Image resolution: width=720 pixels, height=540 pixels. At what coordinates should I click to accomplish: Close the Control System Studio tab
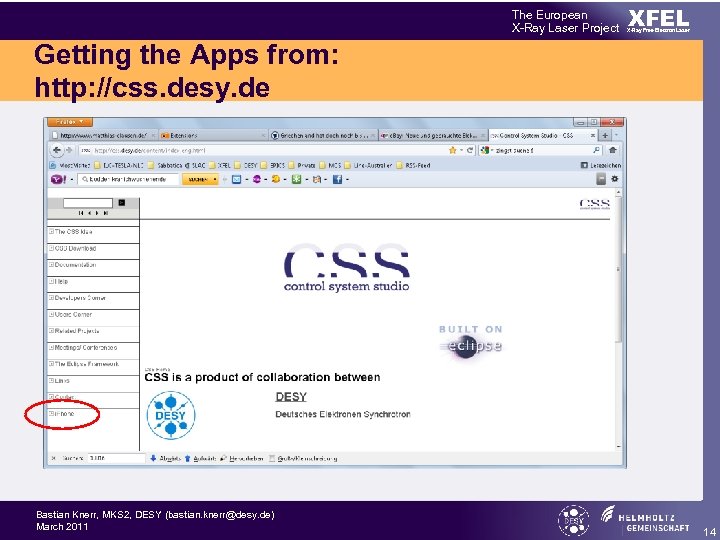tap(593, 135)
